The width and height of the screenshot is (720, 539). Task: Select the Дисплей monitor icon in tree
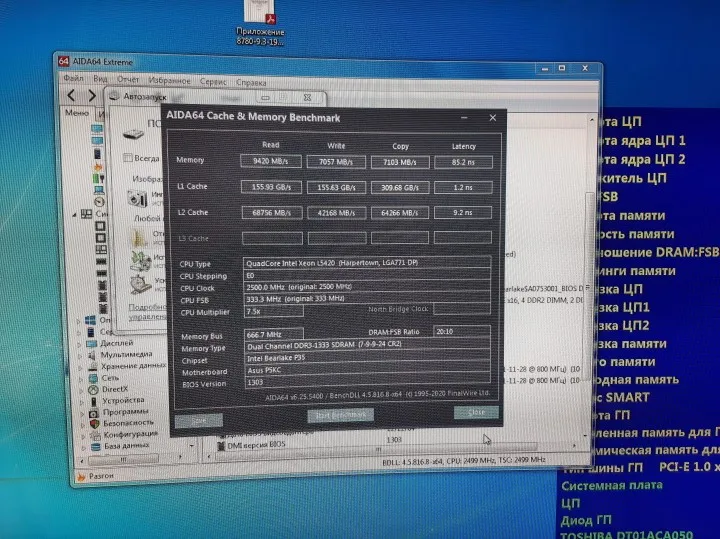91,343
